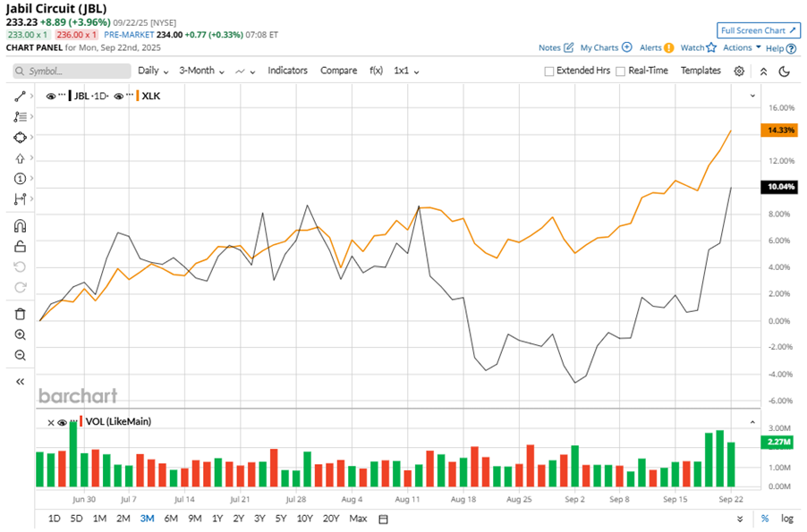Select the trend line drawing tool
Screen dimensions: 807x532
(20, 97)
